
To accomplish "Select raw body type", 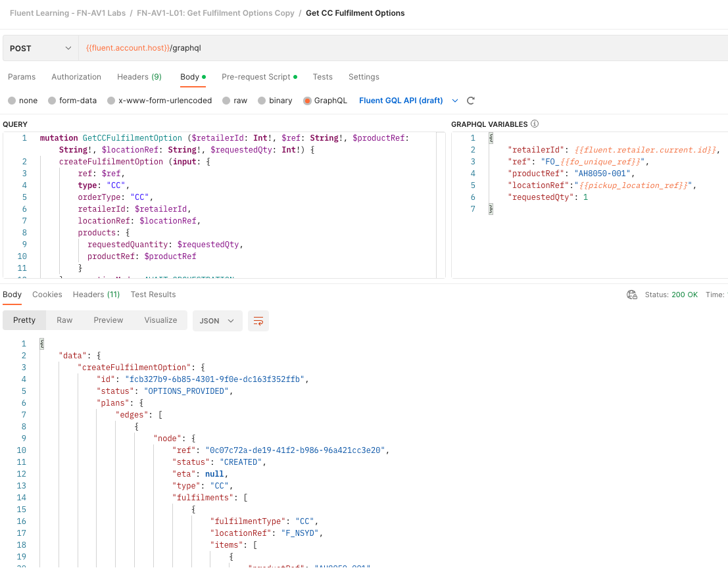I will pos(235,101).
